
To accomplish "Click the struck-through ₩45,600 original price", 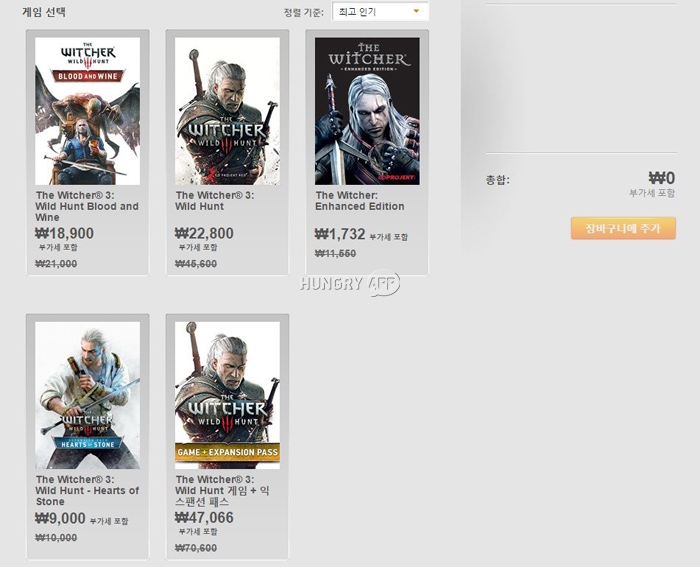I will point(196,264).
